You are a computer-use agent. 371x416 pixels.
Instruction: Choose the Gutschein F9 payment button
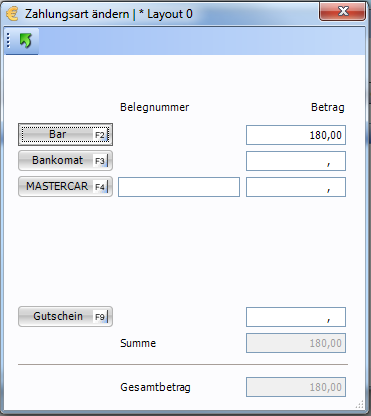[65, 316]
